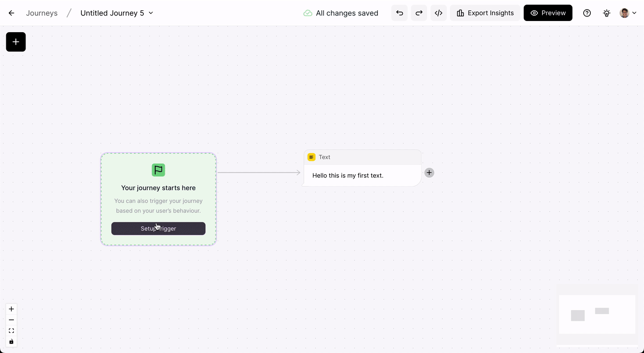This screenshot has height=353, width=644.
Task: Go back using the left arrow
Action: (x=11, y=13)
